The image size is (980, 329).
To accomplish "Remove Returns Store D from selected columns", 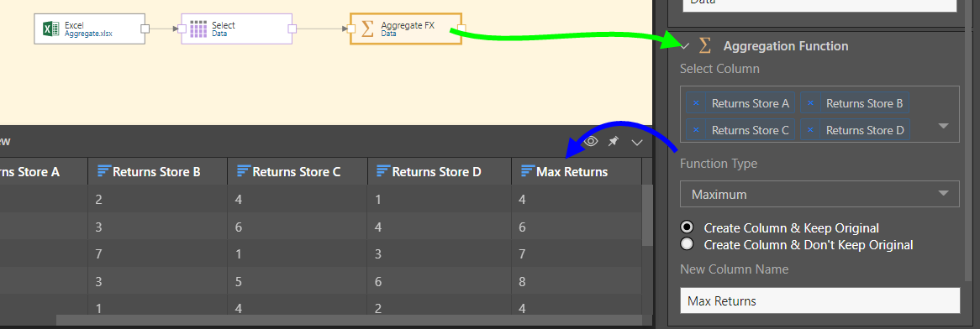I will 810,130.
